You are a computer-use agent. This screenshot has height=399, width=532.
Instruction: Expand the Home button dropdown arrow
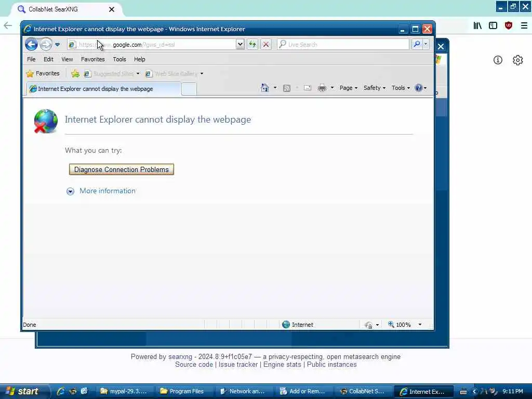click(275, 88)
